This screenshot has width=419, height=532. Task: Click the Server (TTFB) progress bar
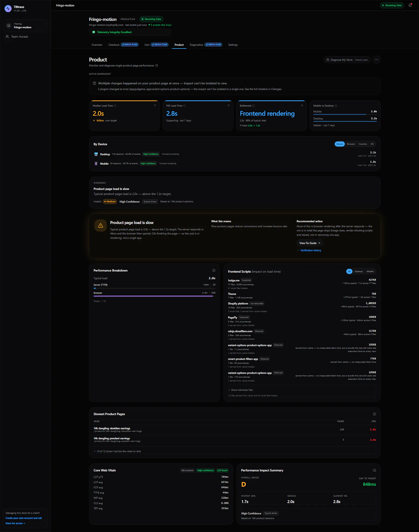click(x=155, y=288)
